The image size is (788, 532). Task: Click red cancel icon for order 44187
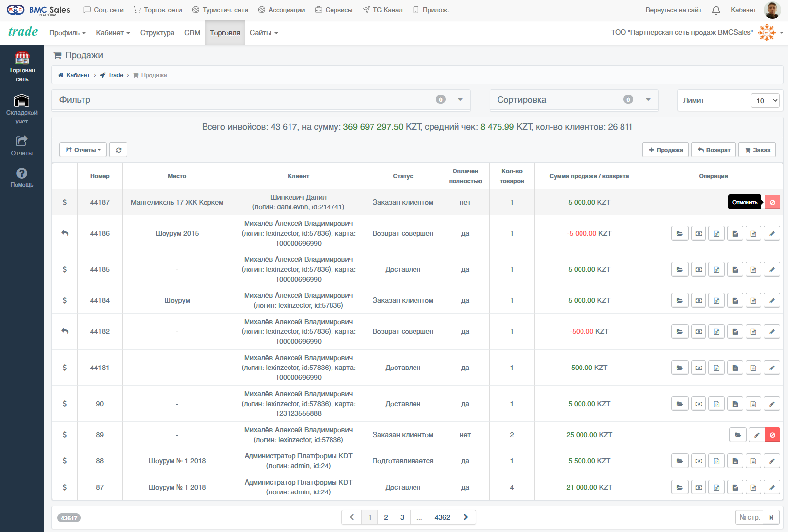[x=772, y=202]
